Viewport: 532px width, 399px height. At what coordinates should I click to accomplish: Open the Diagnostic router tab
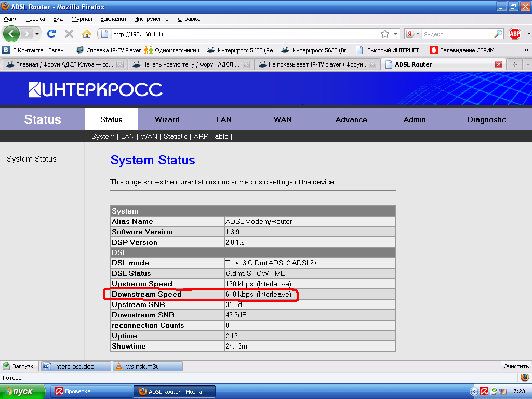(486, 119)
